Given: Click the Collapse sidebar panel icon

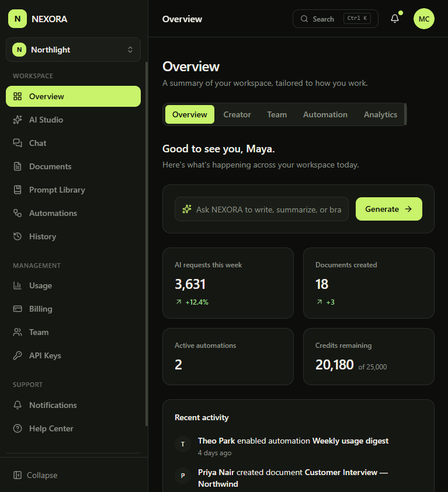Looking at the screenshot, I should pos(18,475).
